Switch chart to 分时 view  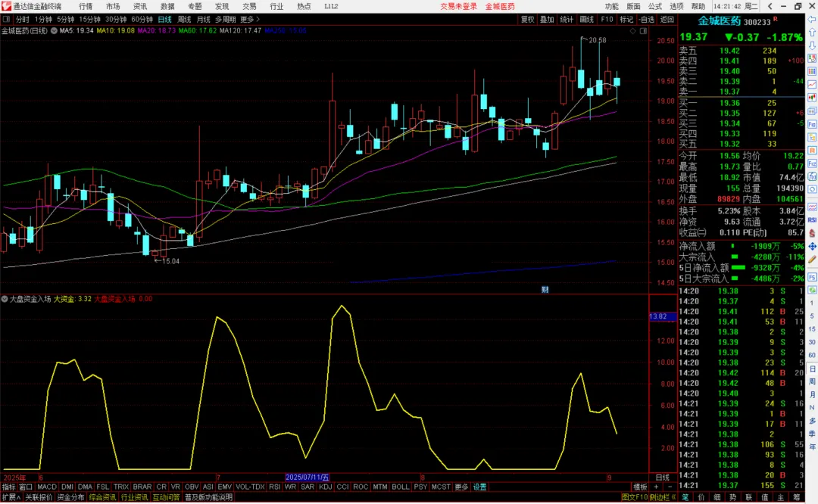(23, 19)
